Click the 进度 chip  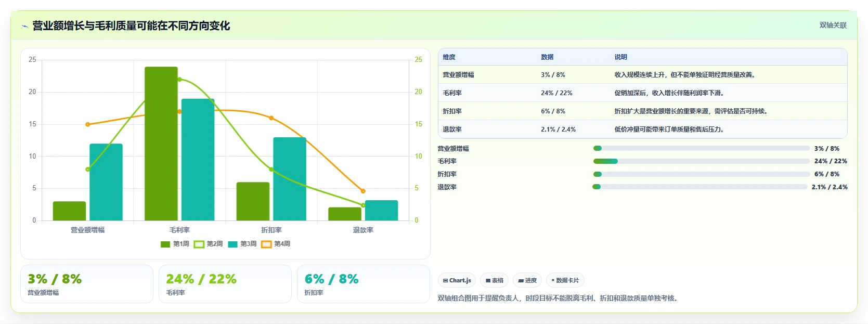[x=527, y=280]
